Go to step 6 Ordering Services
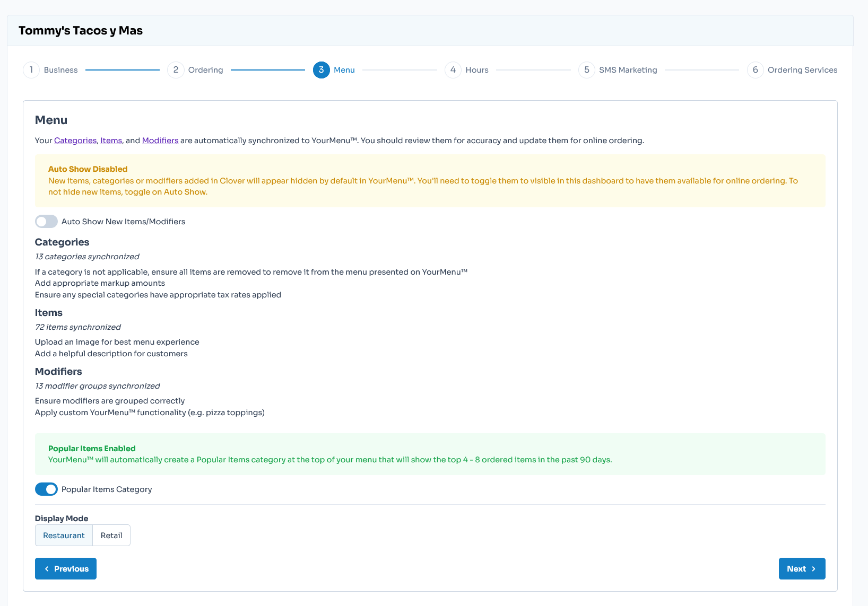868x606 pixels. click(x=792, y=70)
